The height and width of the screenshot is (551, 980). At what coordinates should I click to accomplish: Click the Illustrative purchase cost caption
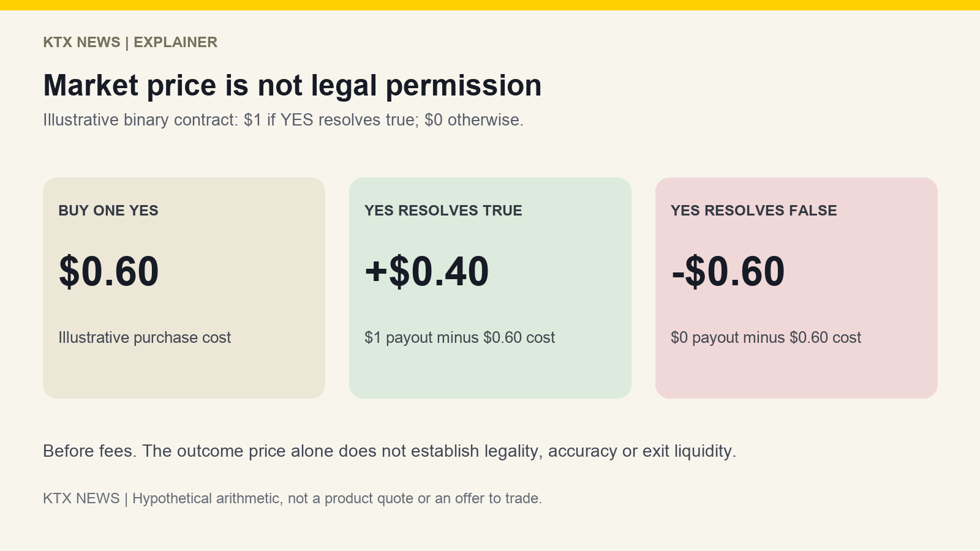point(145,338)
